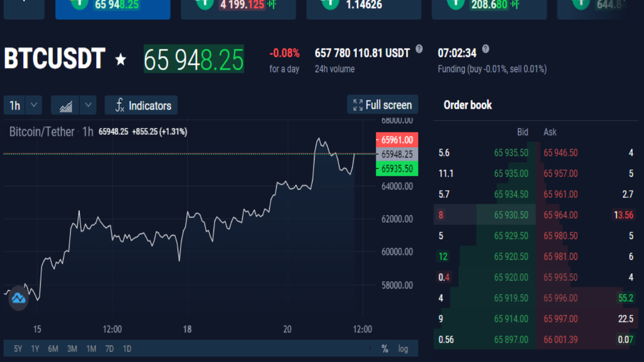
Task: Open the chart type area icon
Action: click(66, 105)
